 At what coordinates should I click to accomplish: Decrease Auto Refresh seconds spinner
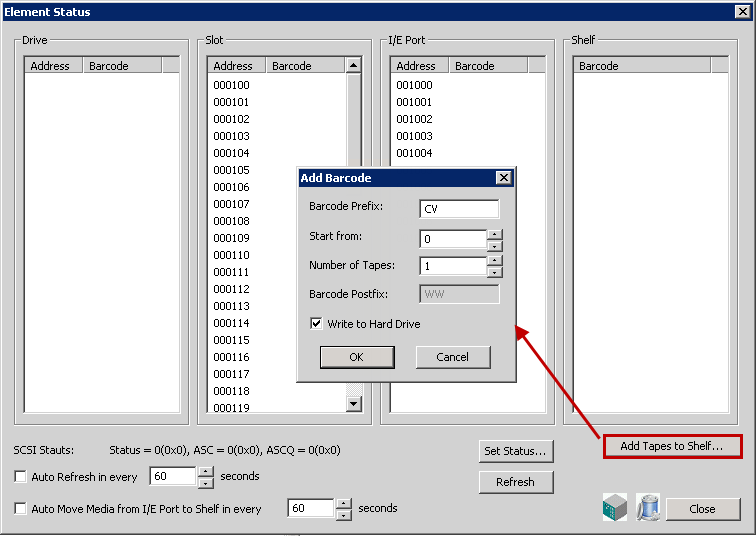tap(206, 483)
